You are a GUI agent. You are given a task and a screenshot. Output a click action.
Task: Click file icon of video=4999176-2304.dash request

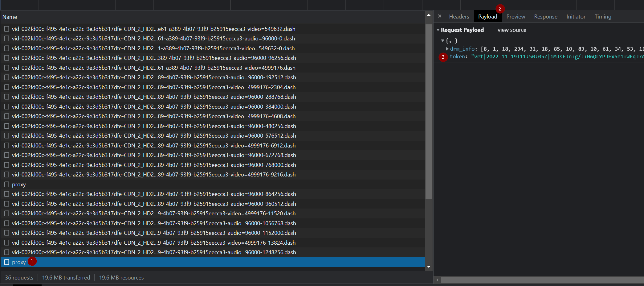click(x=6, y=87)
